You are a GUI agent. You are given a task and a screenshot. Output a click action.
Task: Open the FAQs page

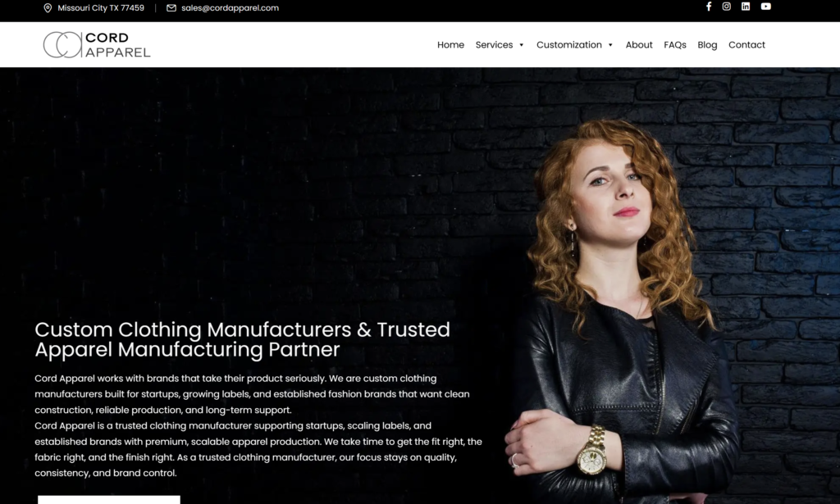coord(675,45)
